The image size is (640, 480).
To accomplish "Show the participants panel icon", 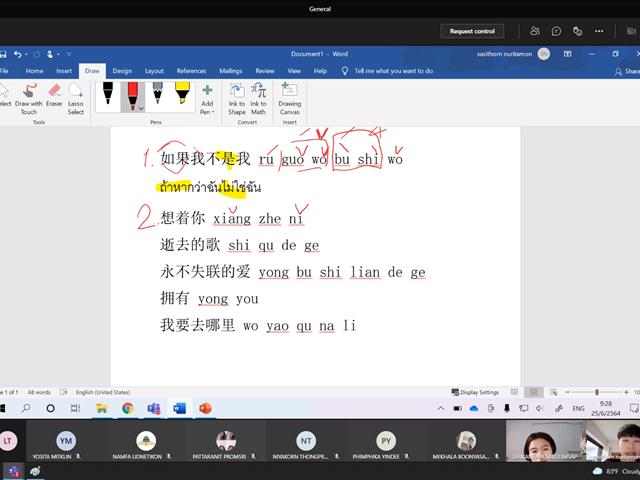I will pyautogui.click(x=535, y=31).
